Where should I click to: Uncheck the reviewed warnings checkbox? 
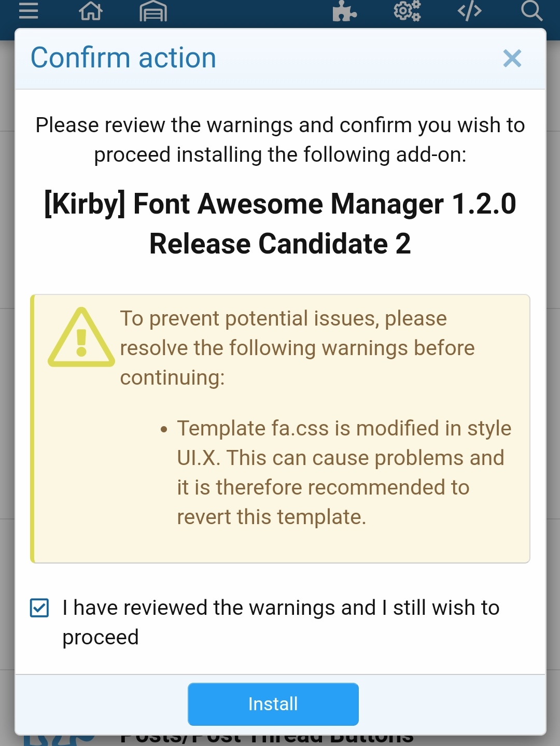(39, 608)
